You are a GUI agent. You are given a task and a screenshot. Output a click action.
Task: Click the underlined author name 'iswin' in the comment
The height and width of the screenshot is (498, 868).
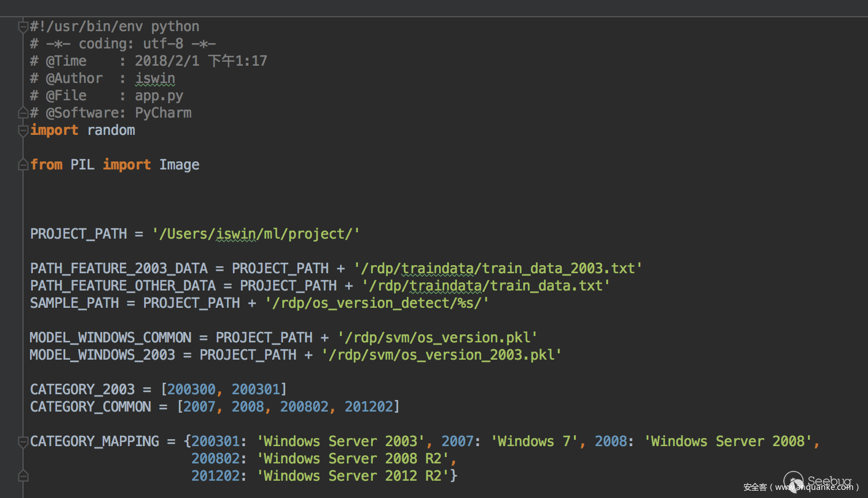click(x=154, y=78)
